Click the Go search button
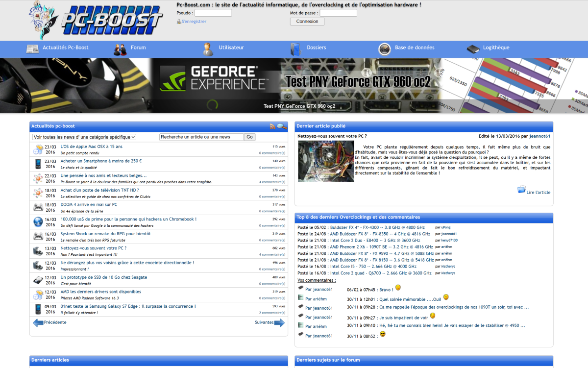Viewport: 588px width, 368px height. click(x=250, y=137)
